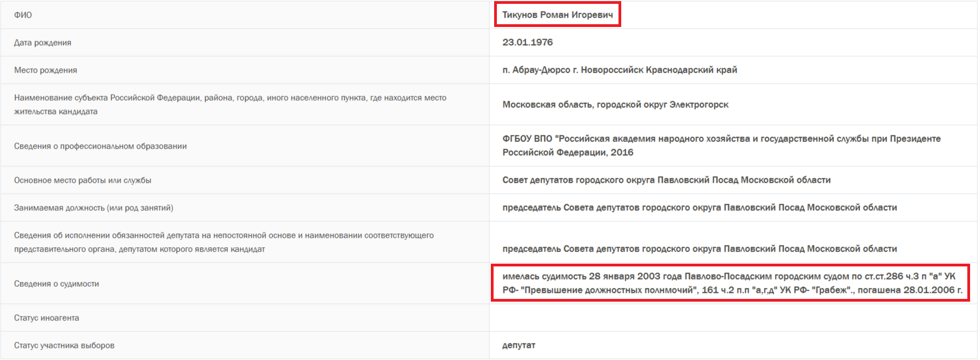Viewport: 980px width, 360px height.
Task: Select the Занимаемая должность label
Action: coord(94,208)
